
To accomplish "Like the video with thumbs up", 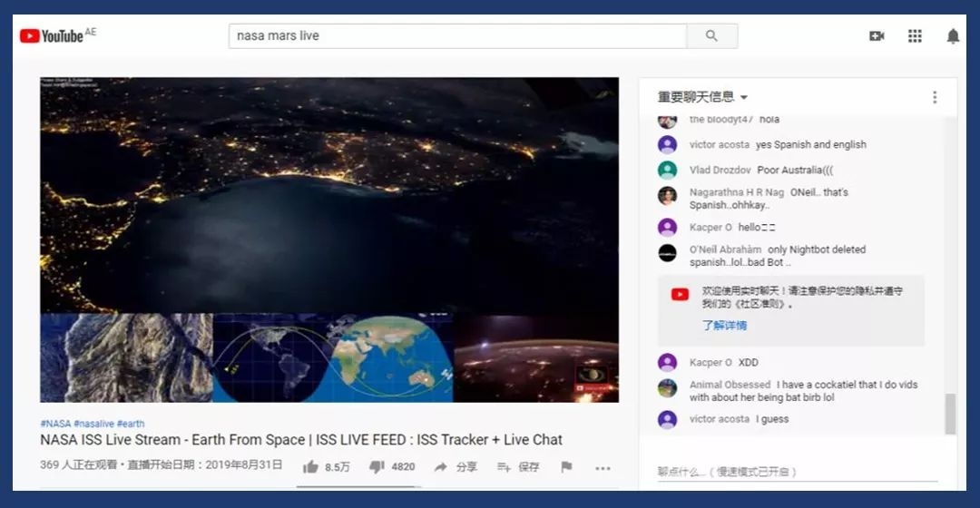I will click(x=311, y=467).
